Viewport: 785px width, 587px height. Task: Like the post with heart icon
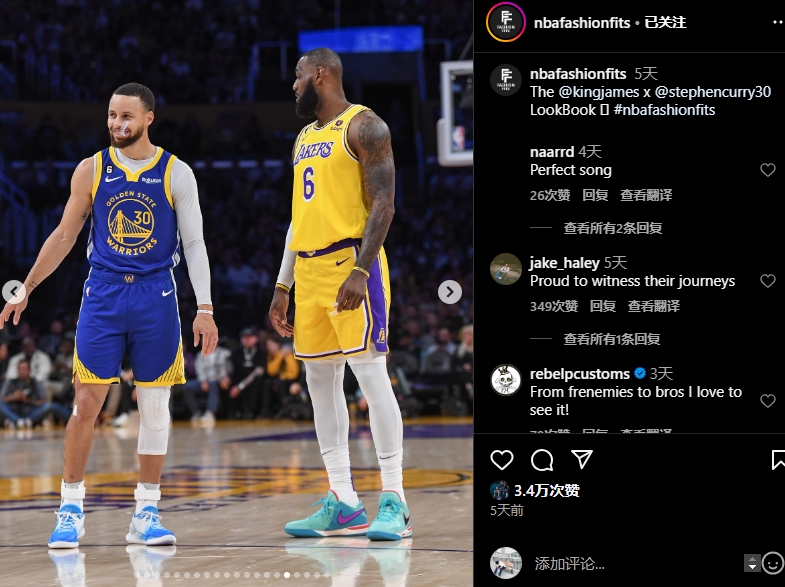[x=502, y=459]
